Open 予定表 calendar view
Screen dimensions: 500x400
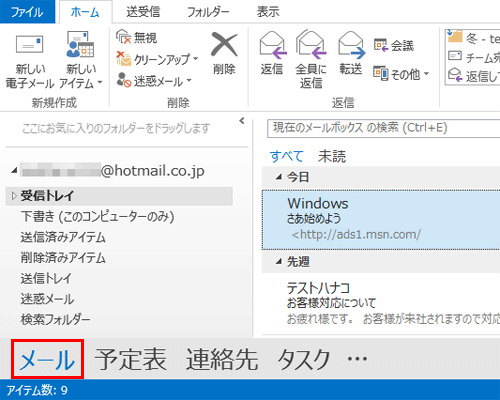[130, 359]
